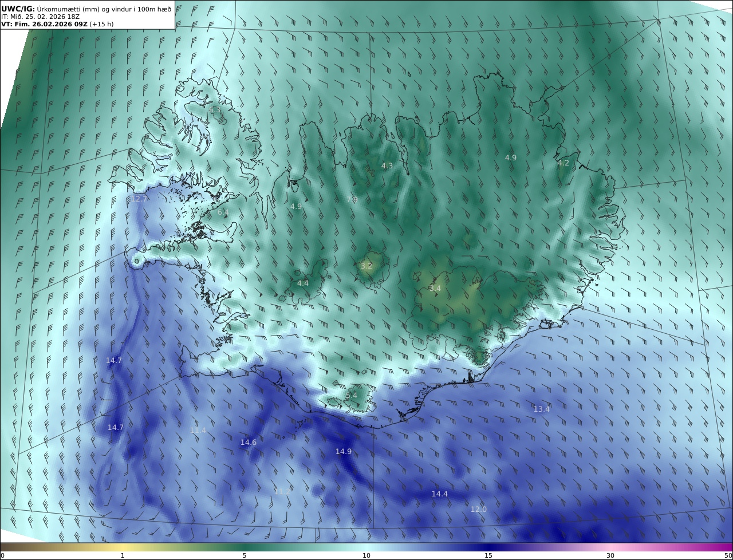Click the 12.0 value label on the map
The height and width of the screenshot is (560, 733).
click(479, 510)
